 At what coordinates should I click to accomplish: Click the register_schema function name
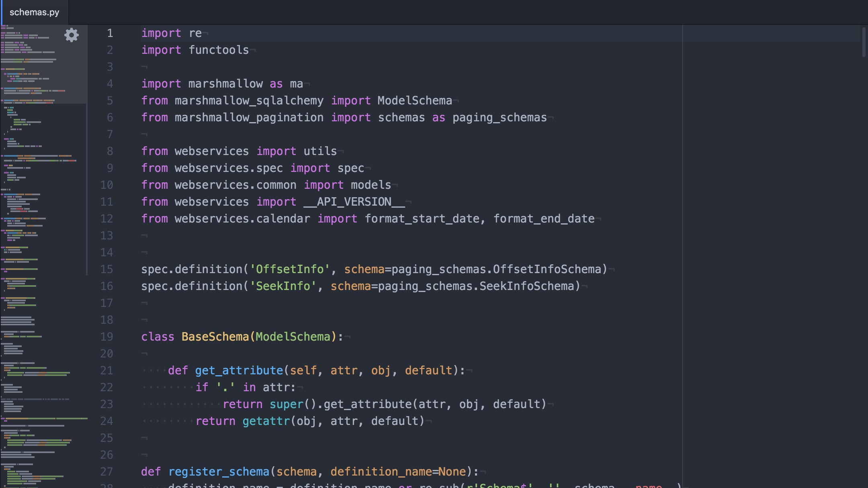click(219, 472)
